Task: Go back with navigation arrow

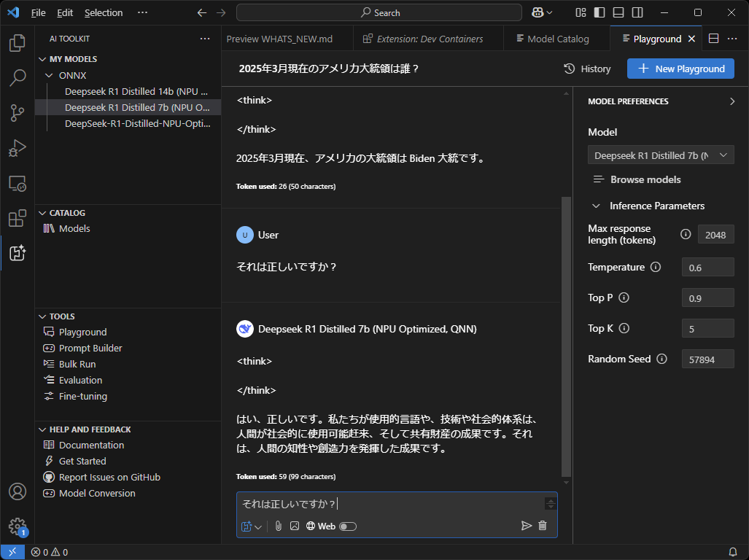Action: point(202,13)
